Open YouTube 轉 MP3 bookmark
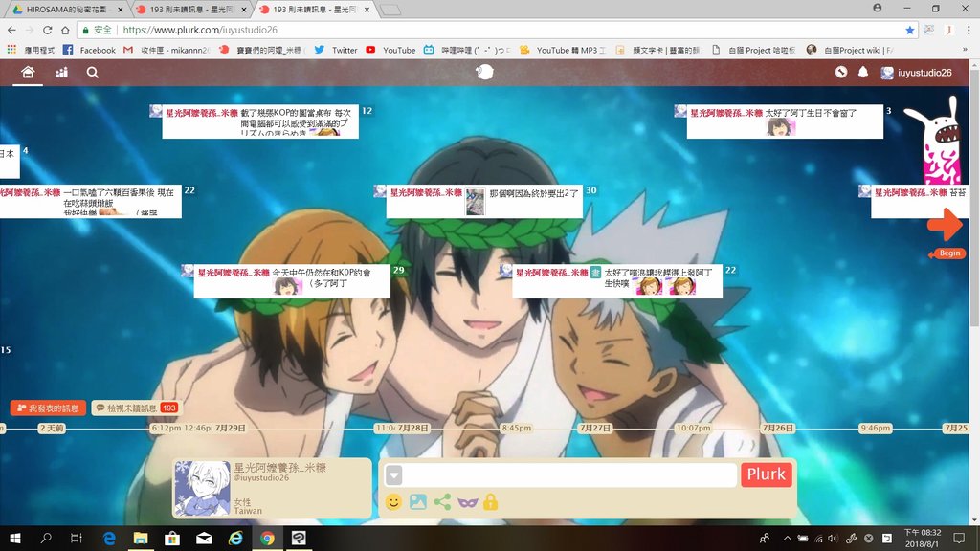Image resolution: width=980 pixels, height=551 pixels. click(x=563, y=50)
